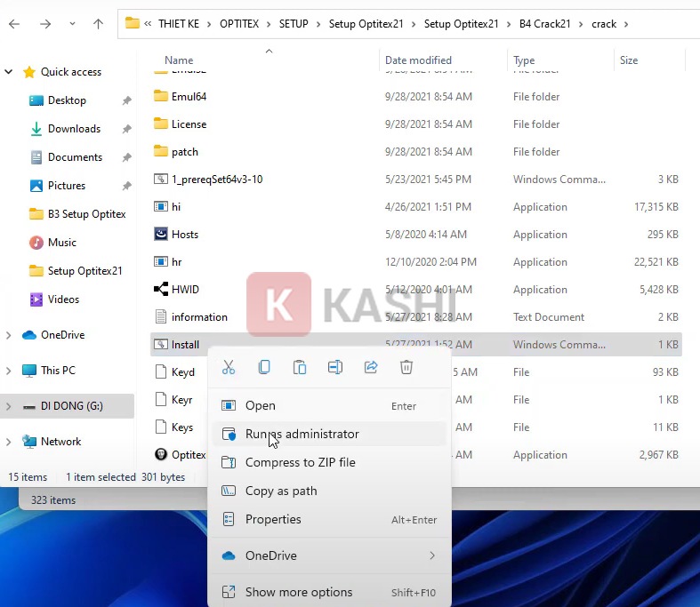Click the patch folder icon
Image resolution: width=700 pixels, height=607 pixels.
[161, 151]
